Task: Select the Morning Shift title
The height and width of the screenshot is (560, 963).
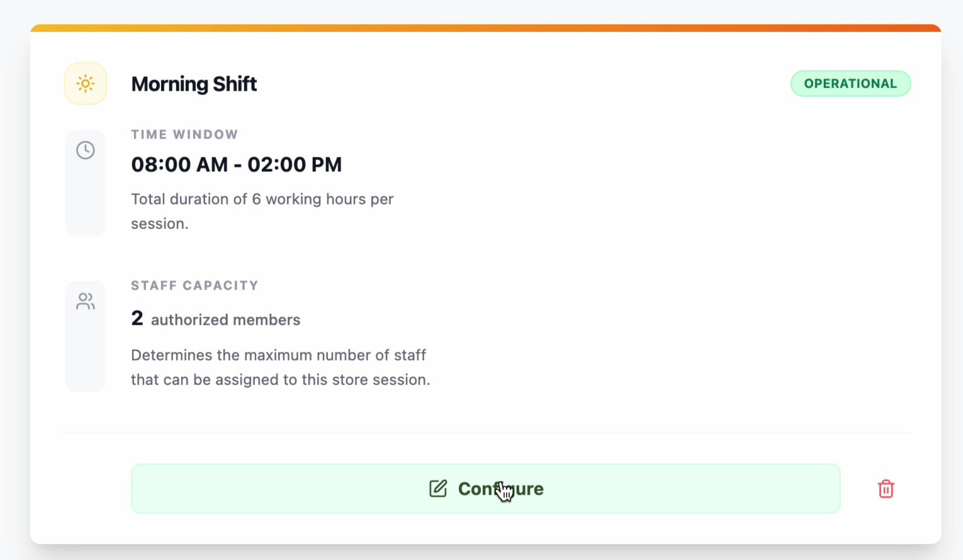Action: [194, 84]
